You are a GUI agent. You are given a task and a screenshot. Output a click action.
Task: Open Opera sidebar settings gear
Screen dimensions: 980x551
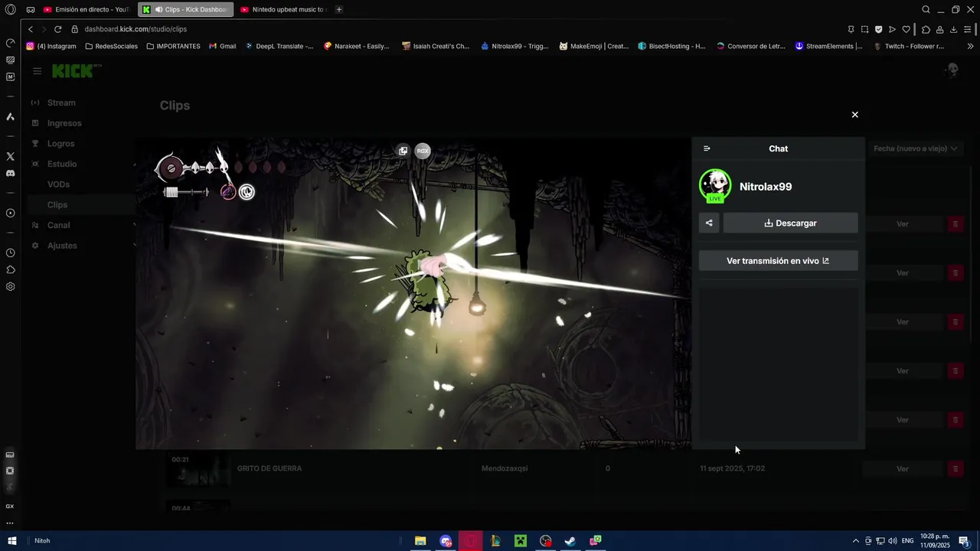(10, 287)
